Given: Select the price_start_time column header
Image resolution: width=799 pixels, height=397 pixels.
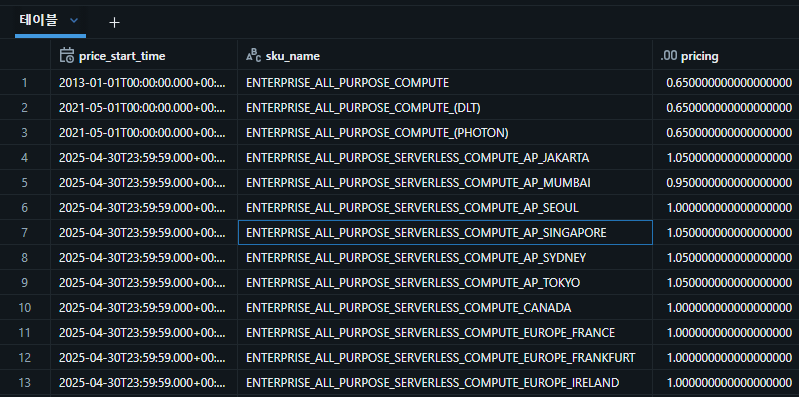Looking at the screenshot, I should tap(144, 56).
